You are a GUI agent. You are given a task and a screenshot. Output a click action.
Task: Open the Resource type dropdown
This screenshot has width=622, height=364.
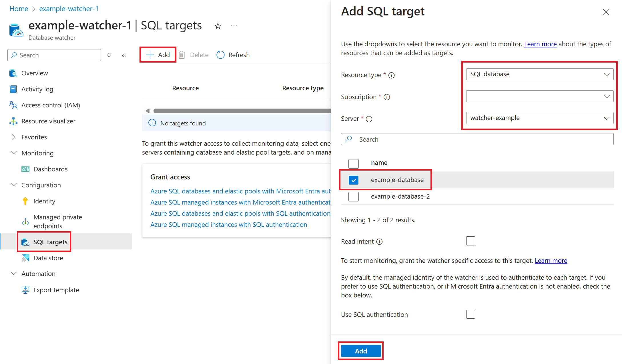coord(539,74)
